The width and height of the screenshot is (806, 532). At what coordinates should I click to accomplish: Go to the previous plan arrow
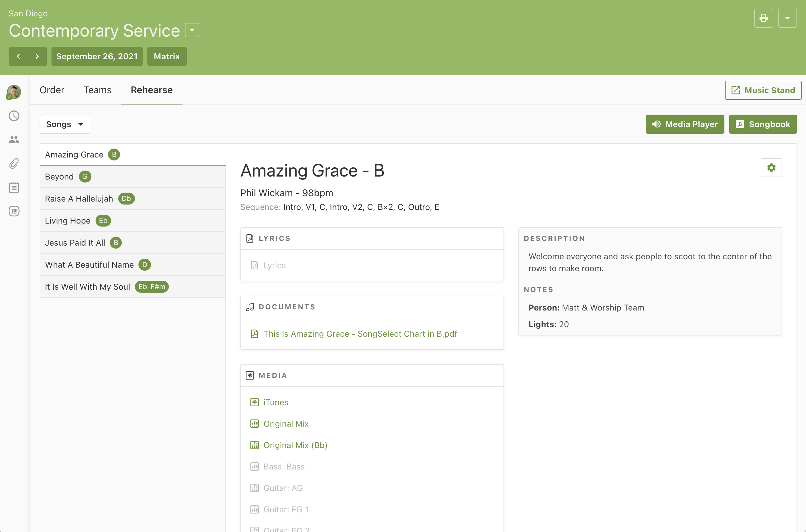pyautogui.click(x=18, y=56)
